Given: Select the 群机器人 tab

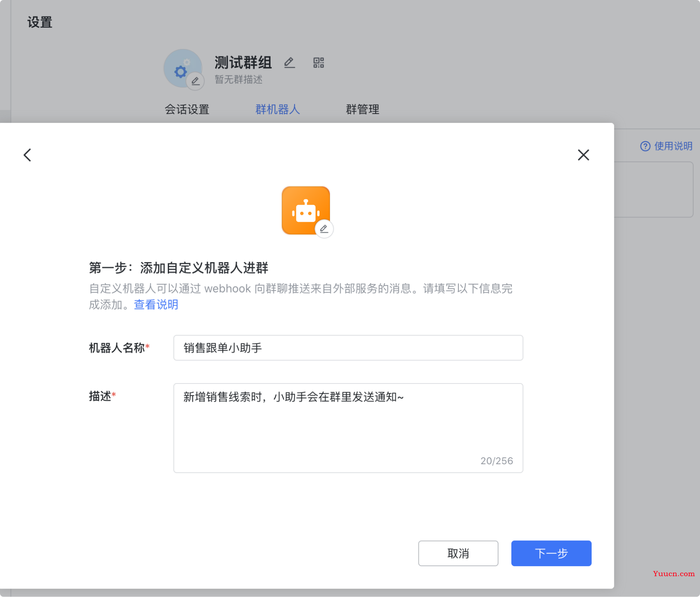Looking at the screenshot, I should (x=277, y=109).
